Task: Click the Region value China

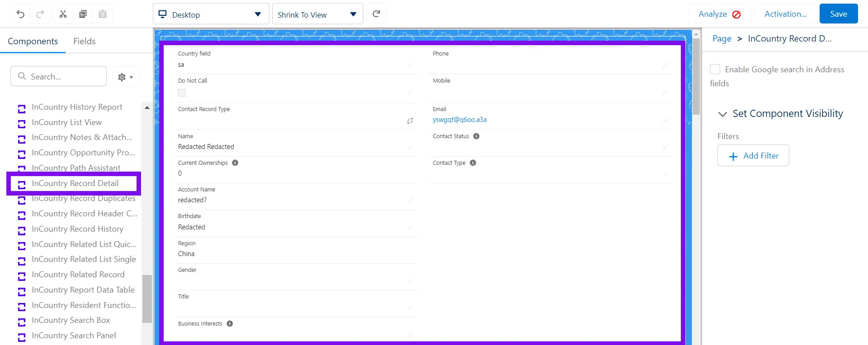Action: coord(186,254)
